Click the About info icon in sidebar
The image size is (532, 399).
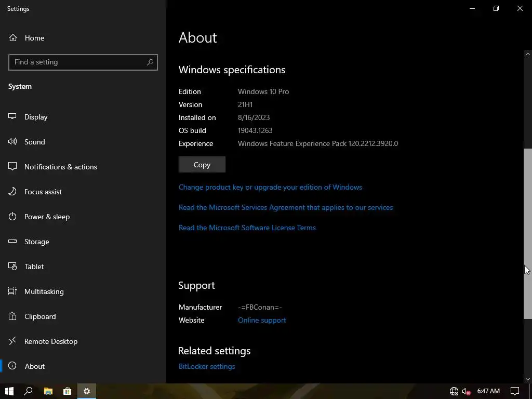(12, 366)
